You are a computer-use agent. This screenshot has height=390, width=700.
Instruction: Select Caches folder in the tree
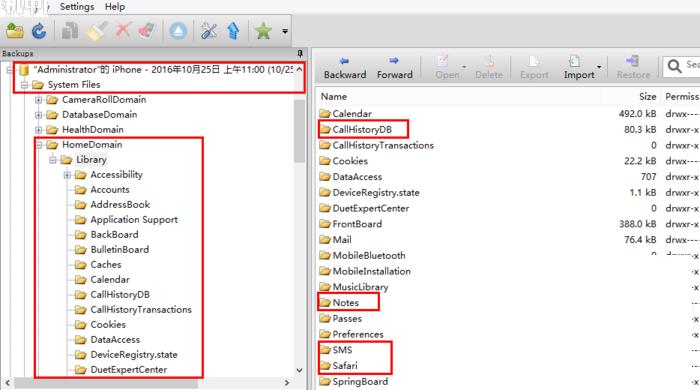click(106, 265)
